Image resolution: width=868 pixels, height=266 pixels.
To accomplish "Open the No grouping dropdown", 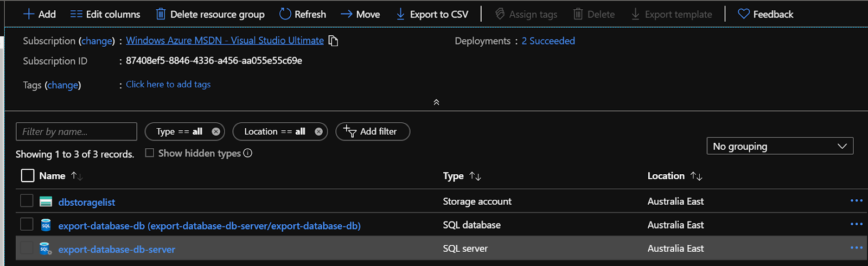I will 780,146.
